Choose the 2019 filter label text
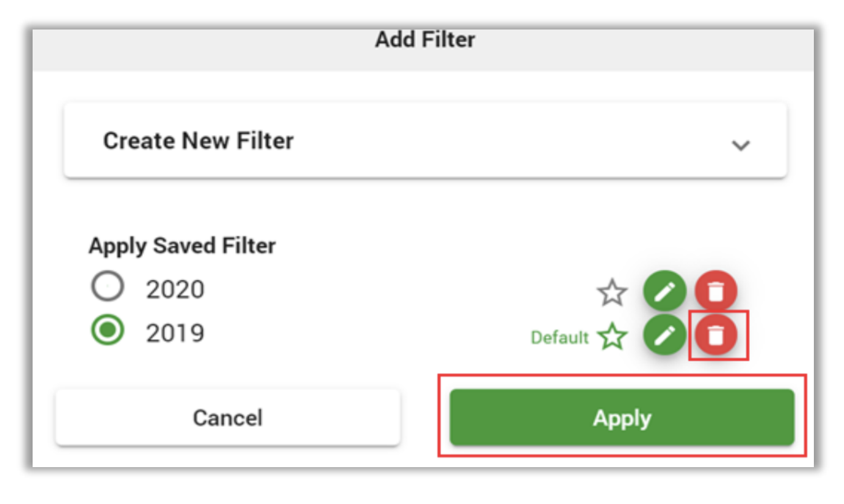844x504 pixels. [175, 334]
